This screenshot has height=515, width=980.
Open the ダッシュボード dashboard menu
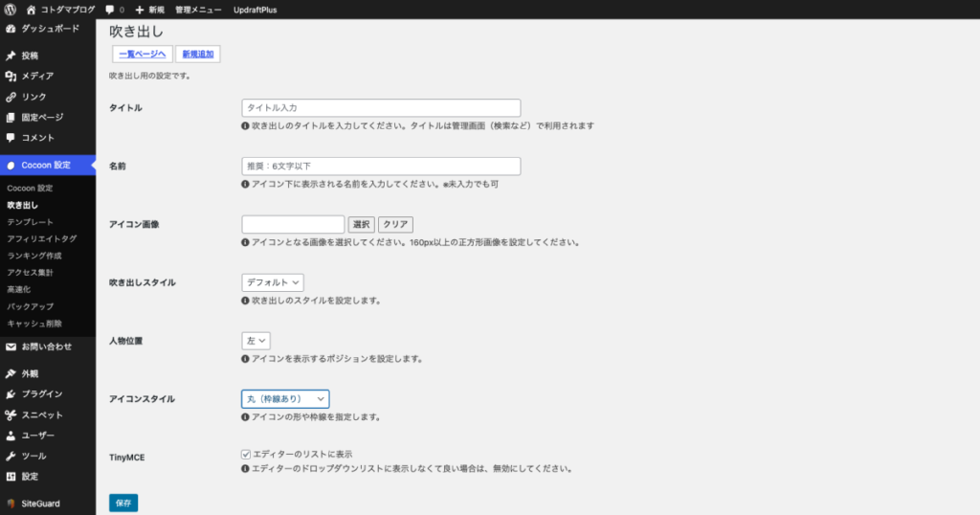(48, 29)
